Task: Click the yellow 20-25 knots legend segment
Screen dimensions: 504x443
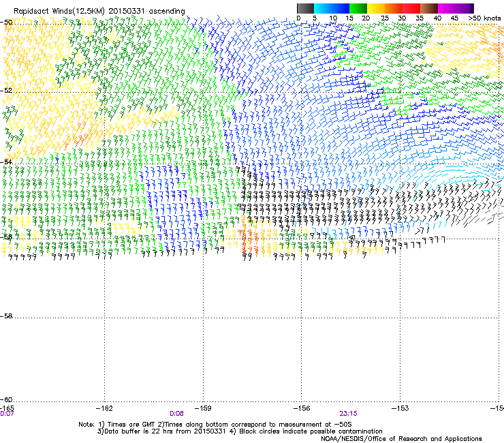Action: [x=376, y=8]
